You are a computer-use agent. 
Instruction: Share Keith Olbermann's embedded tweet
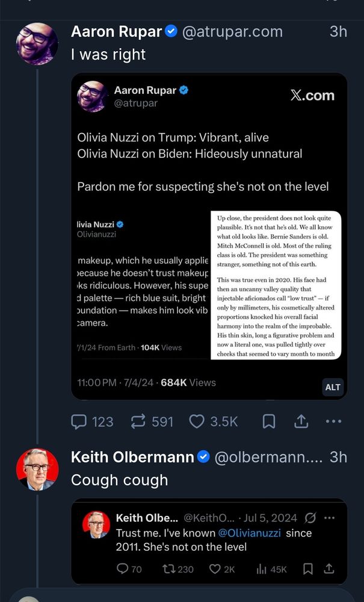click(329, 569)
